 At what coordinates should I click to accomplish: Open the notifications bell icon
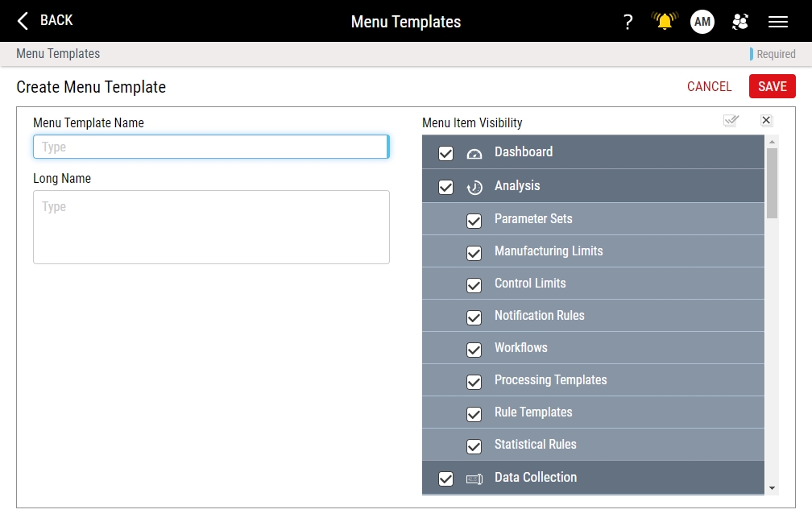665,22
